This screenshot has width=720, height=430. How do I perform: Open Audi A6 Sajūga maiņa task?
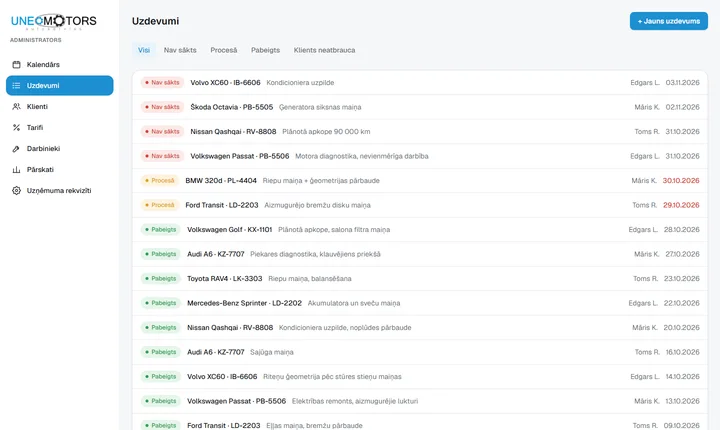pyautogui.click(x=420, y=352)
